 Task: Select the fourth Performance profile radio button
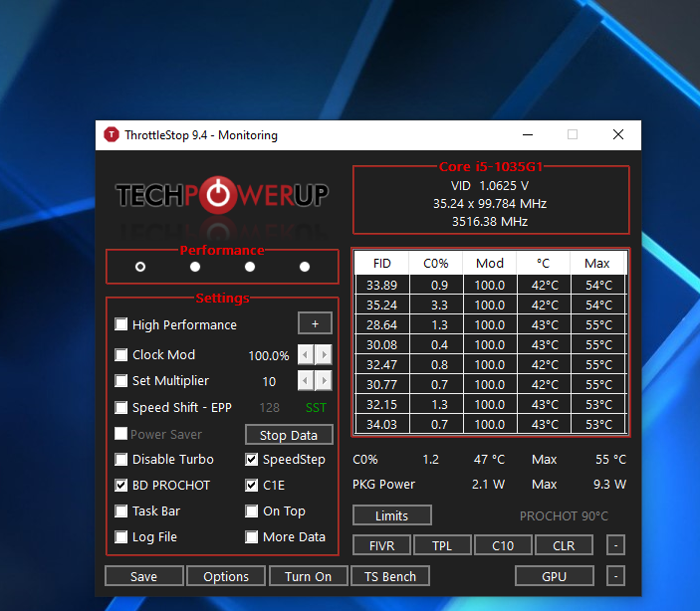305,267
